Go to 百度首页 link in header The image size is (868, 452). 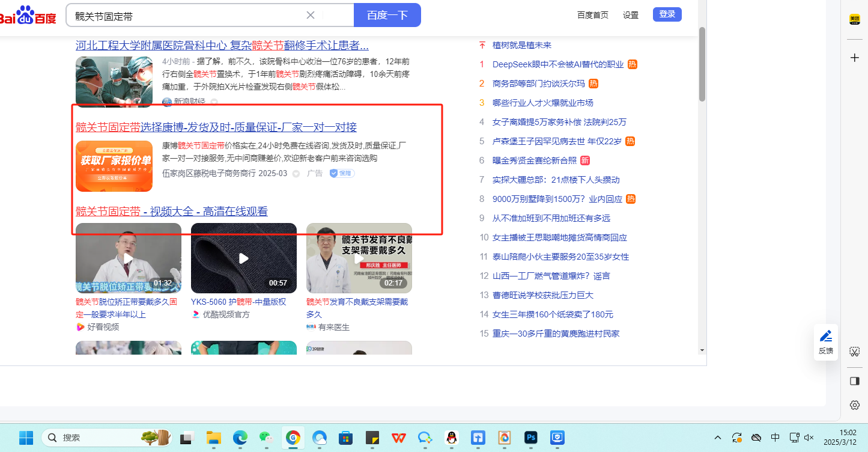[592, 15]
